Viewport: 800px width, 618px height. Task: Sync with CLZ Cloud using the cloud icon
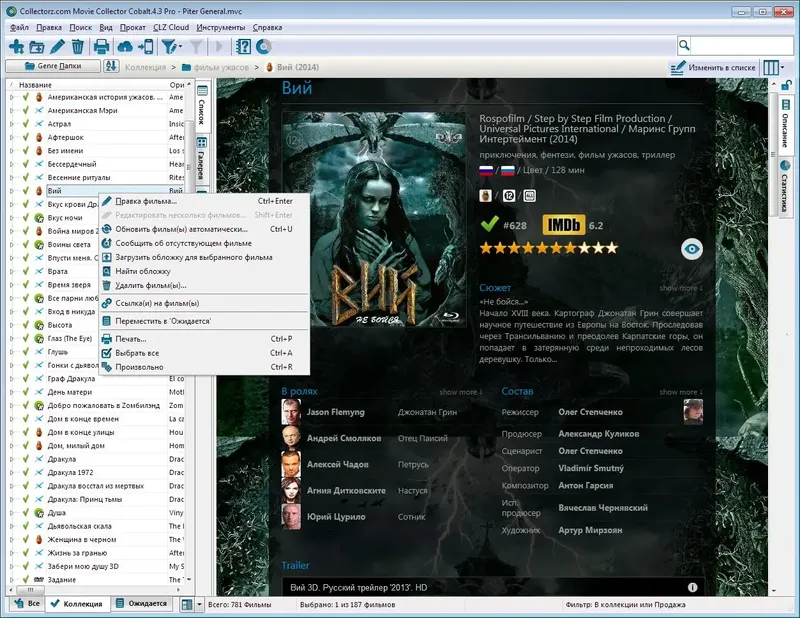(x=124, y=46)
